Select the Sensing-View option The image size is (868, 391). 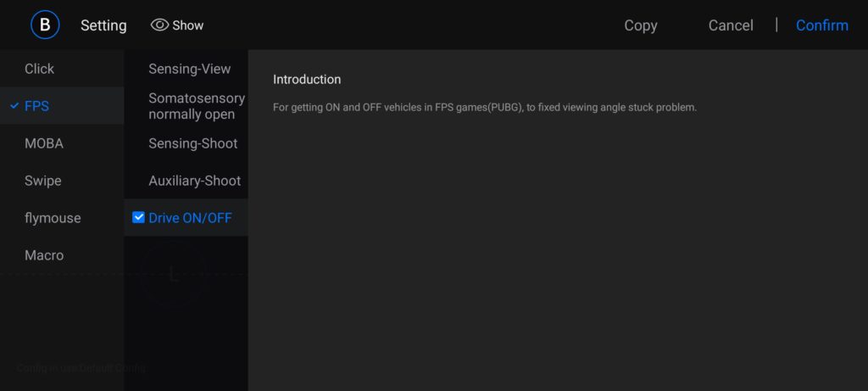[189, 69]
